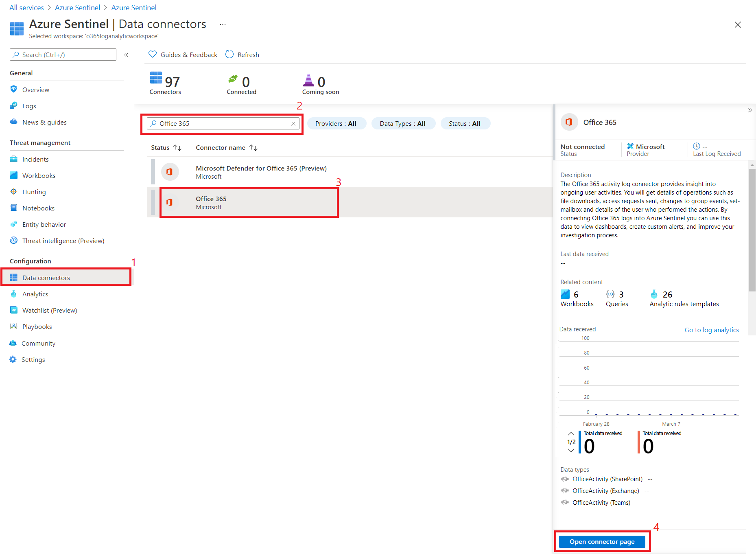Clear the Office 365 search text
Screen dimensions: 756x554
(x=293, y=123)
